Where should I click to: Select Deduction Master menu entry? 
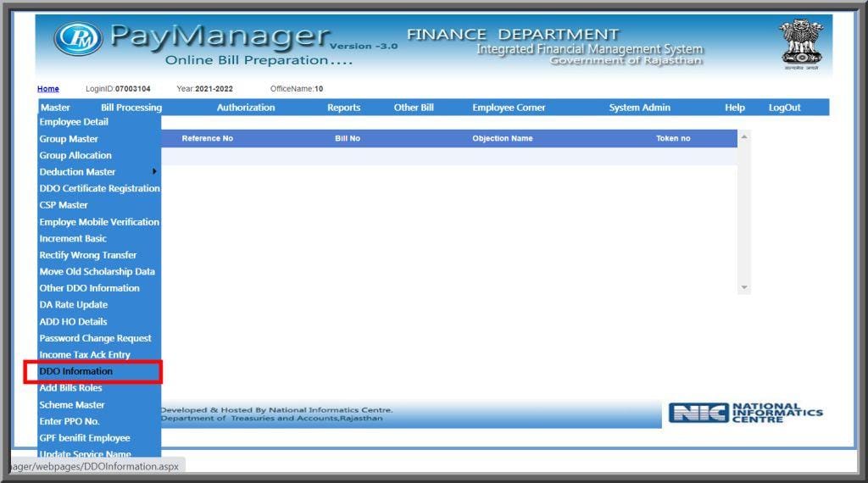[x=77, y=172]
